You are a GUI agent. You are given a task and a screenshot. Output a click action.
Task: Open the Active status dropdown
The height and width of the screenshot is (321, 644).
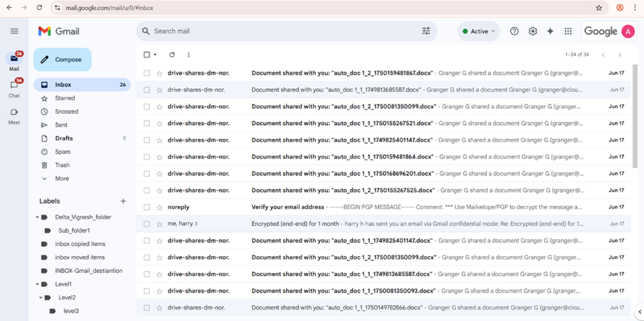point(479,31)
